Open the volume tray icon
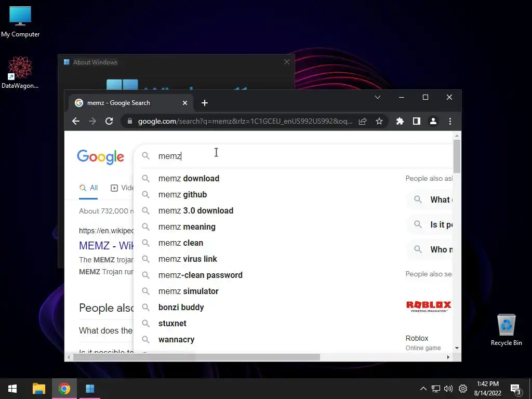532x399 pixels. 448,389
